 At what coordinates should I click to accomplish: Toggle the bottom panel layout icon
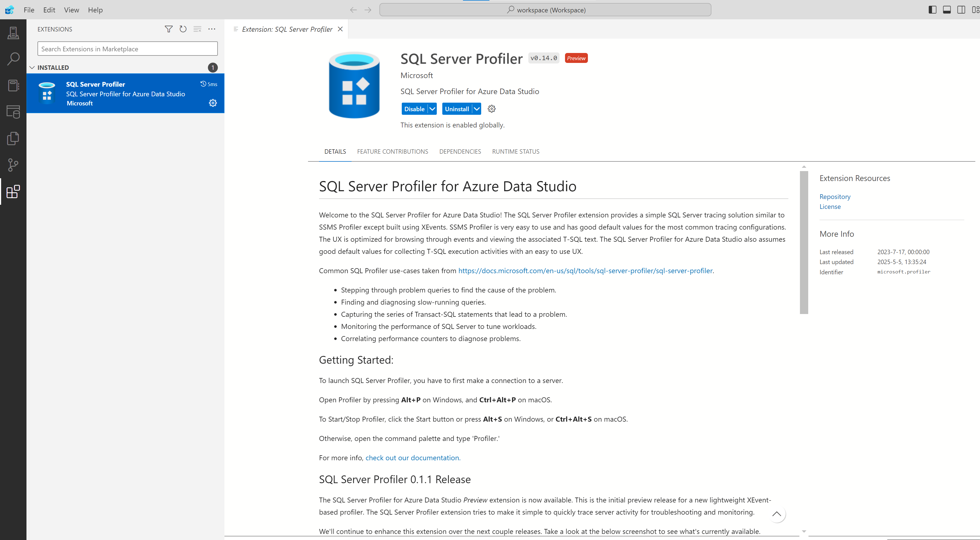pyautogui.click(x=947, y=10)
